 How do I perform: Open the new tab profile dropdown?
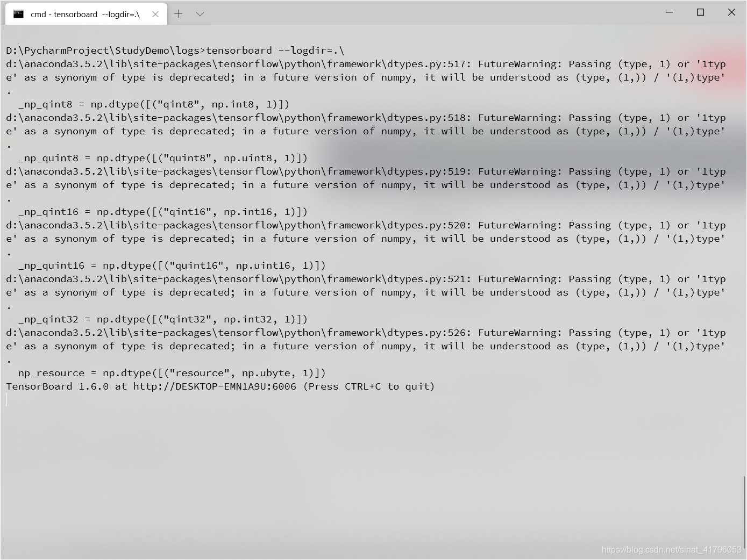point(200,14)
